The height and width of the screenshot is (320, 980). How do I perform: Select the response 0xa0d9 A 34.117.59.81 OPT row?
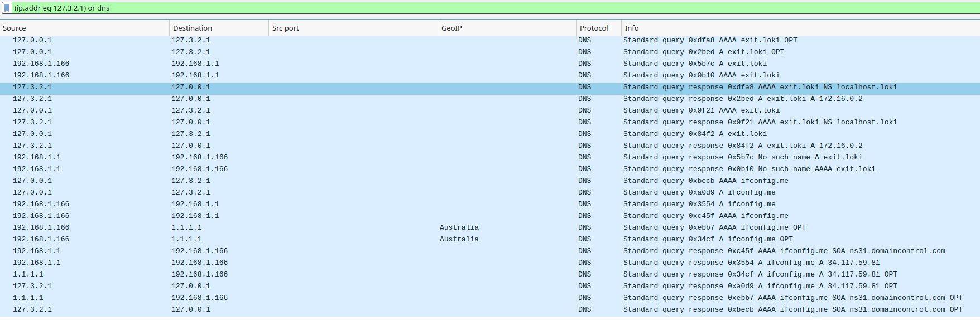[x=490, y=286]
